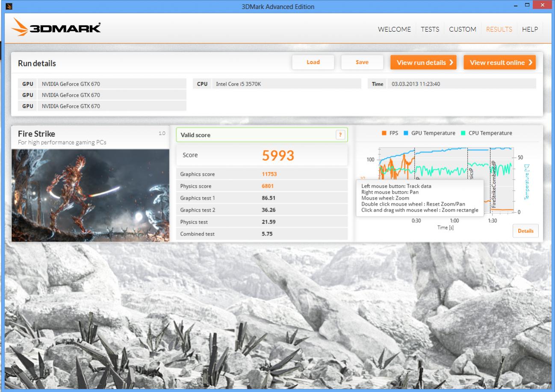This screenshot has height=392, width=555.
Task: Toggle the CPU Temperature legend swatch
Action: tap(463, 133)
